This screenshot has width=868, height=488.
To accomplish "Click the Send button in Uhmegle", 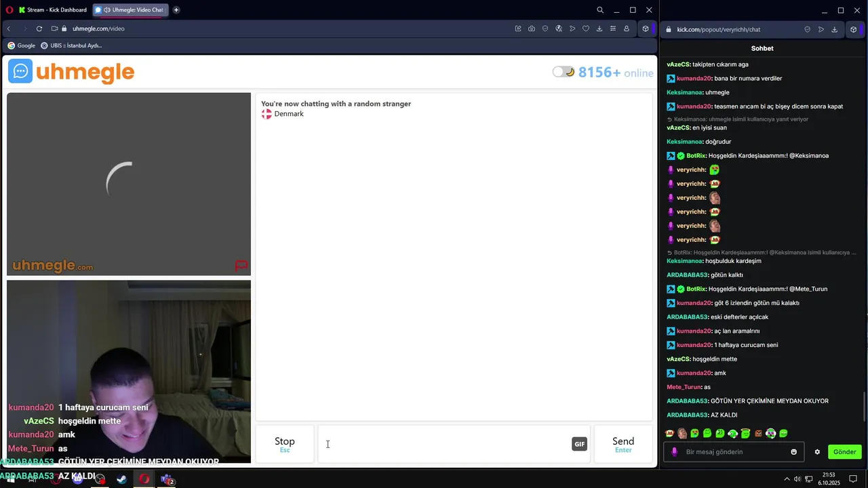I will [623, 444].
